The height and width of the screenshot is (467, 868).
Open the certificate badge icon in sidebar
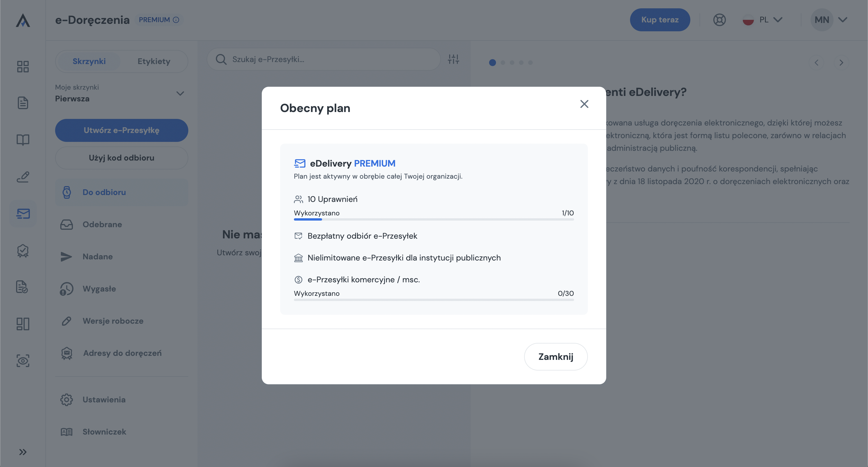click(23, 250)
